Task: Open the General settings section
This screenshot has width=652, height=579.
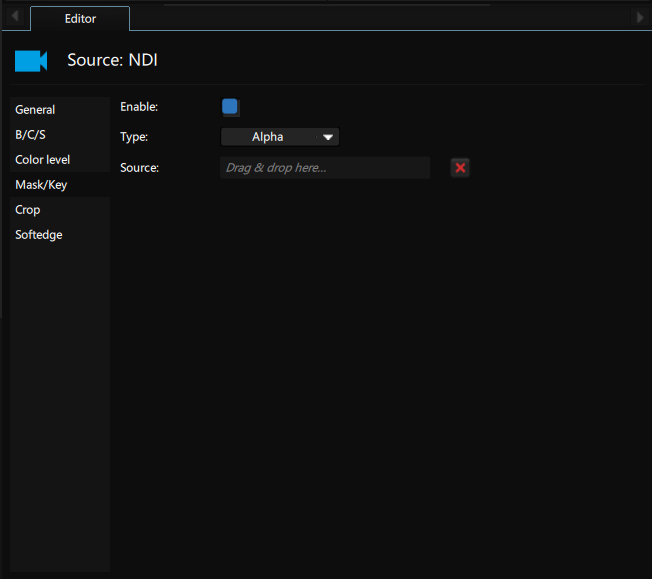Action: point(60,110)
